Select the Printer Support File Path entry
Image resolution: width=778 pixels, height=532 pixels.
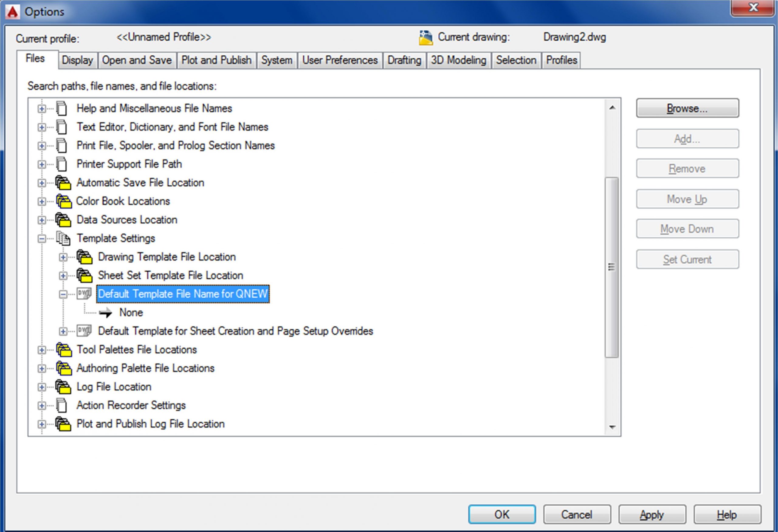[129, 164]
